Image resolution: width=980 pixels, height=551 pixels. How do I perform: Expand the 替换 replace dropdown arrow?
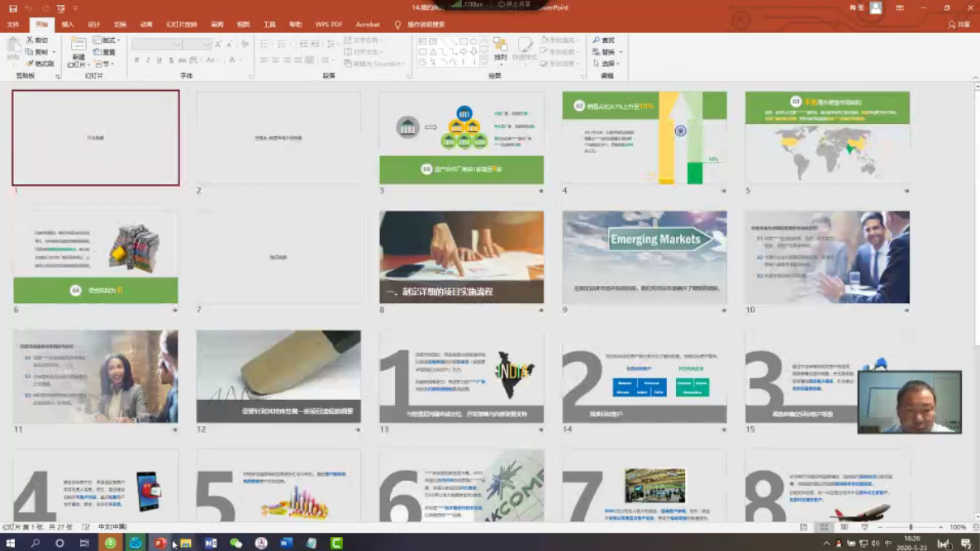(x=620, y=52)
